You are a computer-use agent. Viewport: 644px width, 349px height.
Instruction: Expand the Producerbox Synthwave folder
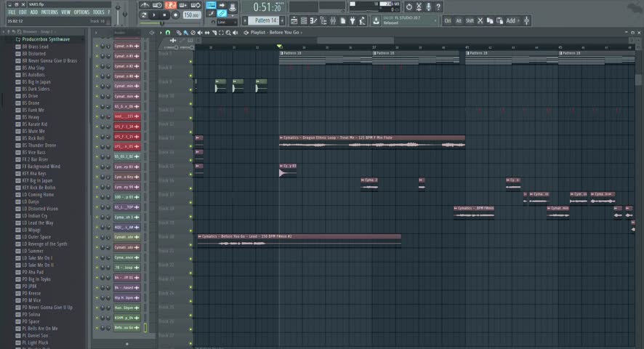tap(45, 39)
